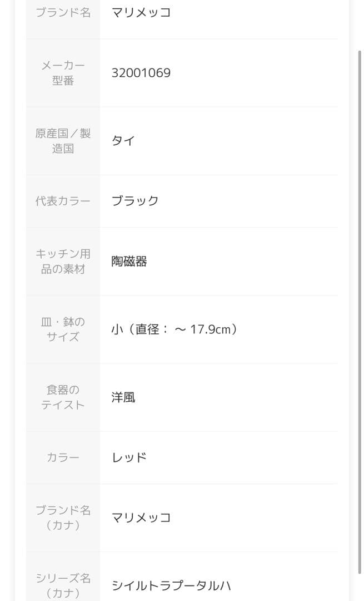The height and width of the screenshot is (601, 364).
Task: Click the シリーズ名（カナ） label cell
Action: (63, 584)
